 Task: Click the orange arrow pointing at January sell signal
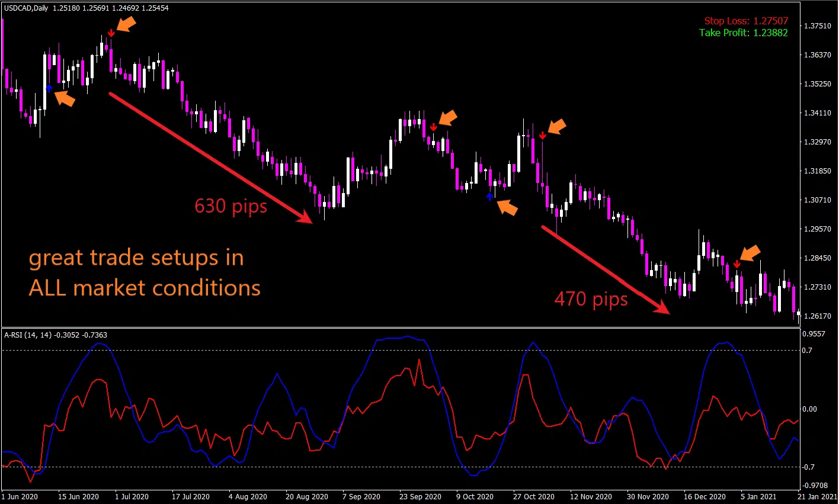[x=750, y=253]
